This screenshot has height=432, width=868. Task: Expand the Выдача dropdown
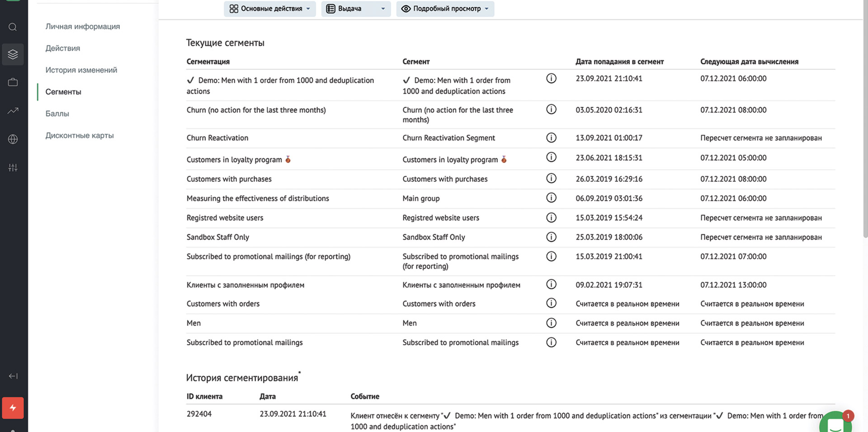pos(356,9)
